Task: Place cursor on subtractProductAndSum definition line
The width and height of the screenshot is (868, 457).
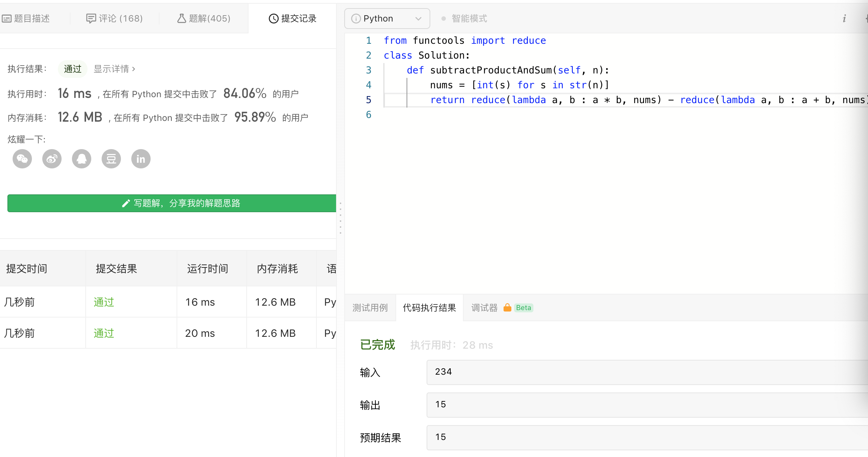Action: [x=507, y=70]
